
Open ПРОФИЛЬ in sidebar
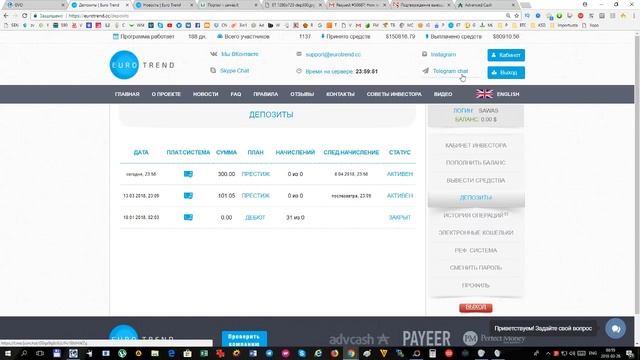click(476, 285)
